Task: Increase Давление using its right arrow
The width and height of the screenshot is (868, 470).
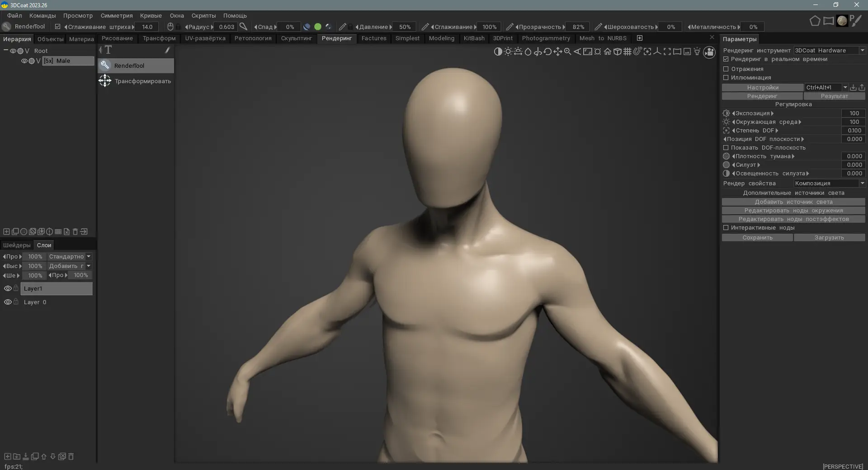Action: (391, 27)
